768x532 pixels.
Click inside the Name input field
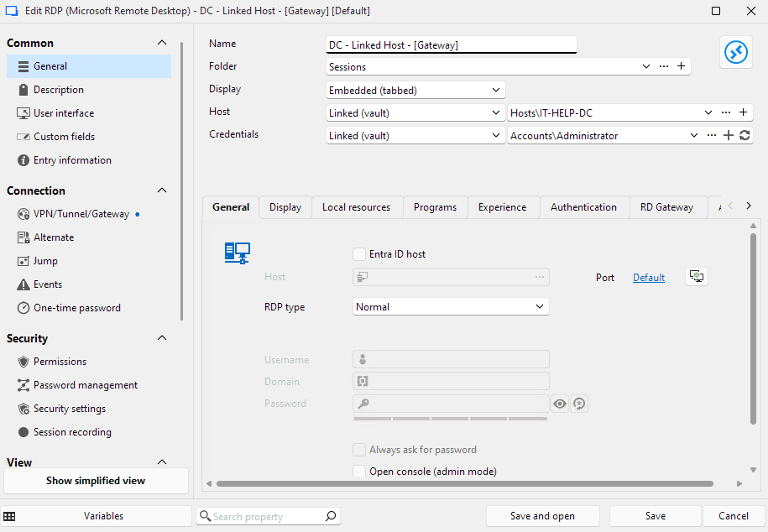coord(451,44)
